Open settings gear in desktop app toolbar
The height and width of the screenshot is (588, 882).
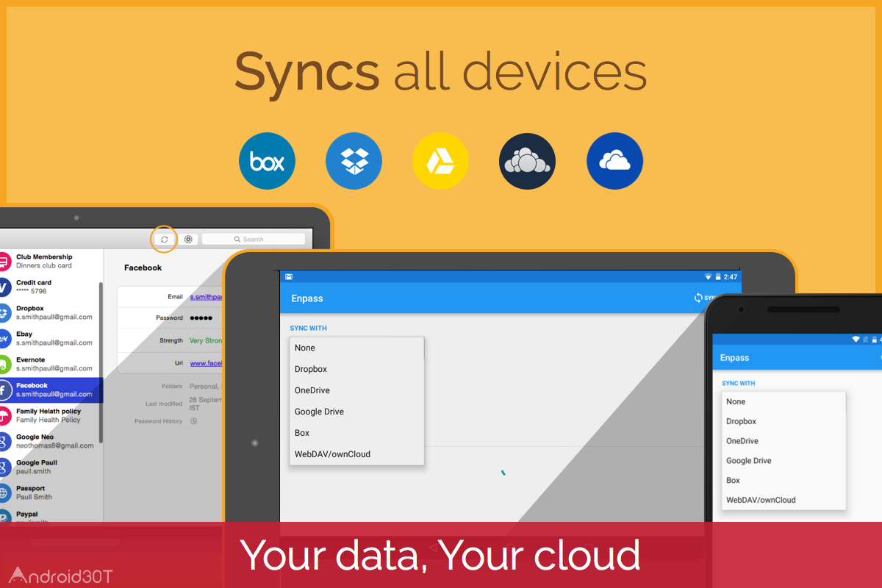click(189, 239)
